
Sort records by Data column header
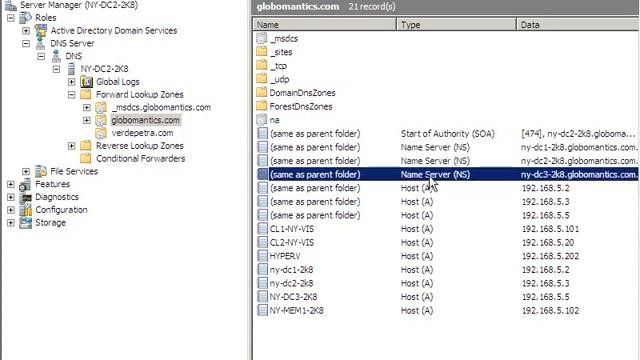(578, 24)
